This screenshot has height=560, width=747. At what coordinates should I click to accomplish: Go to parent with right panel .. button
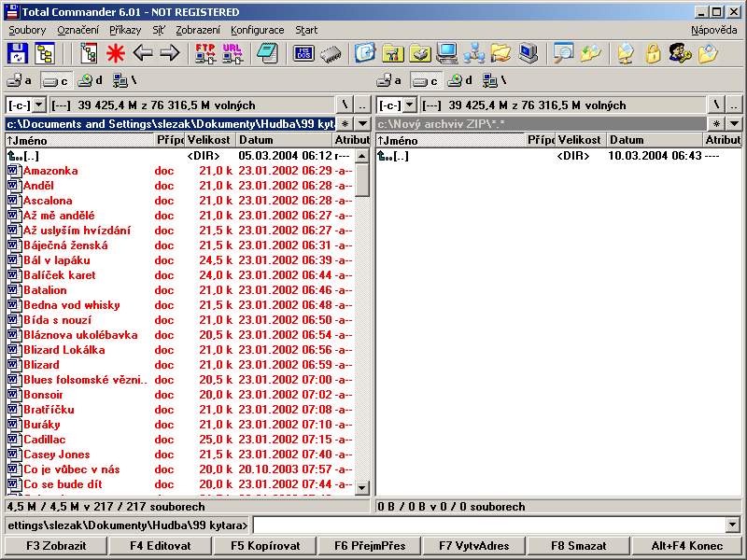[x=734, y=105]
